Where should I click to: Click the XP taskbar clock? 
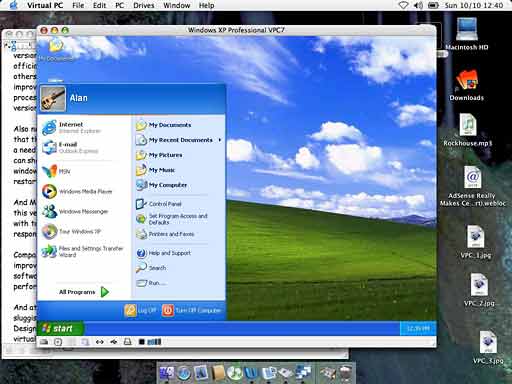pos(418,329)
